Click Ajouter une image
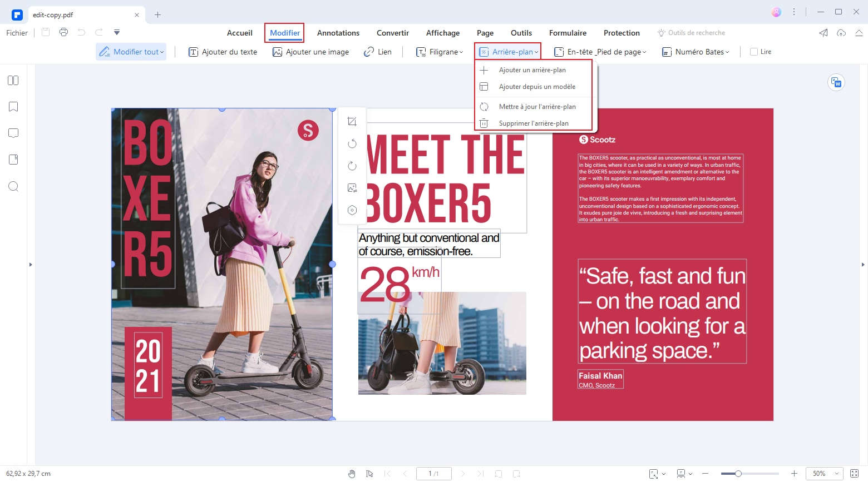Screen dimensions: 868x482 [x=310, y=52]
